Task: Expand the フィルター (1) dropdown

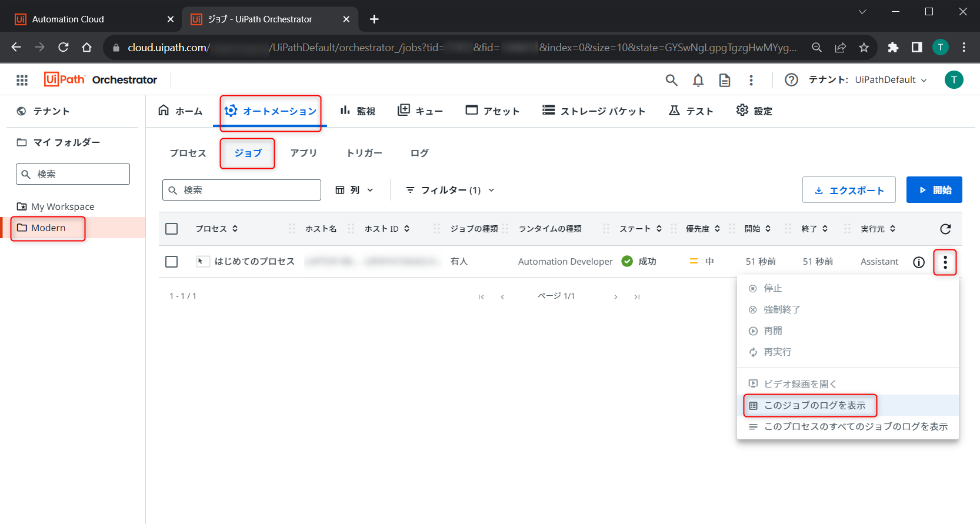Action: click(451, 190)
